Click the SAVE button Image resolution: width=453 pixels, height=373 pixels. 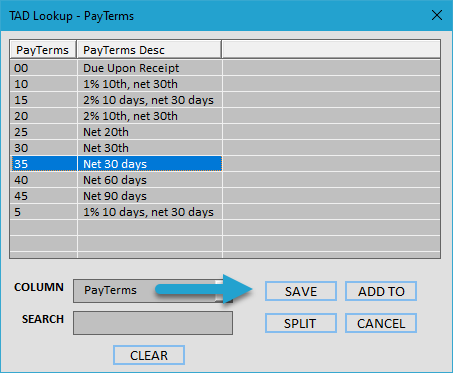(x=301, y=291)
